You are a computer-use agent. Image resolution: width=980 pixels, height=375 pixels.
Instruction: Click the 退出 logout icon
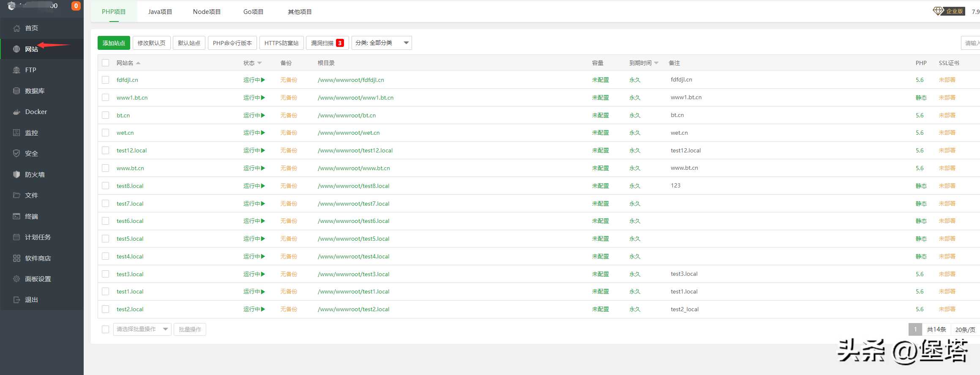coord(16,300)
